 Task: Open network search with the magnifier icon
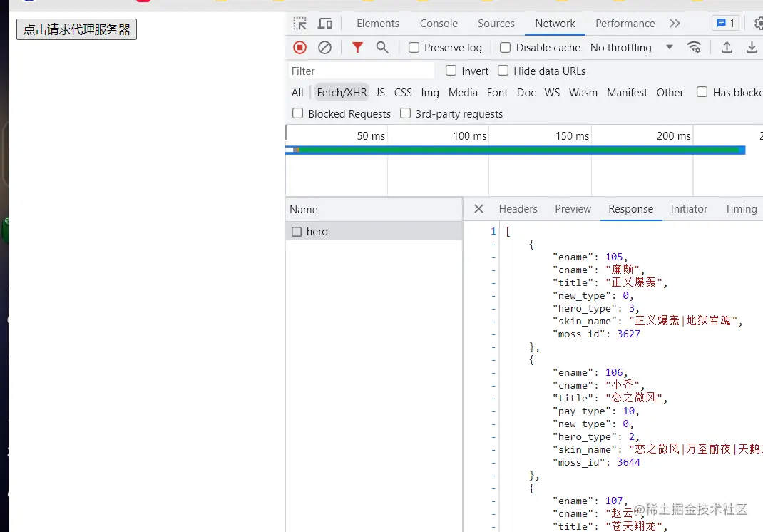(382, 47)
